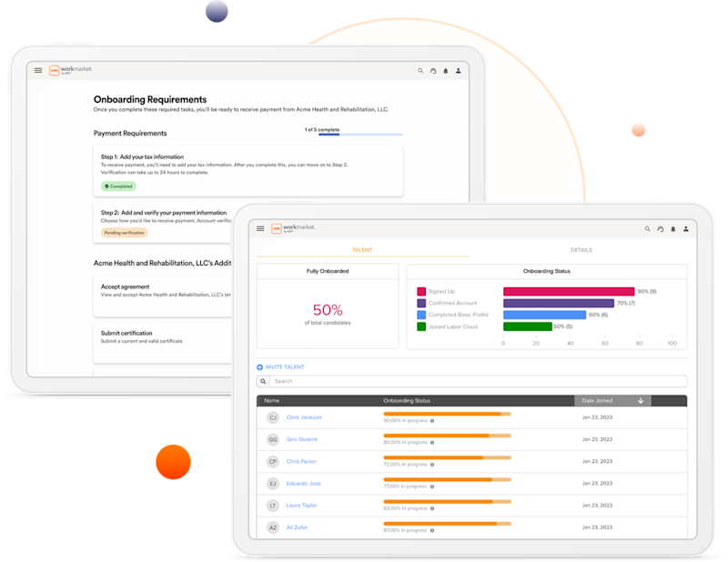Click the 50% Fully Onboarded value
Image resolution: width=728 pixels, height=562 pixels.
click(328, 309)
